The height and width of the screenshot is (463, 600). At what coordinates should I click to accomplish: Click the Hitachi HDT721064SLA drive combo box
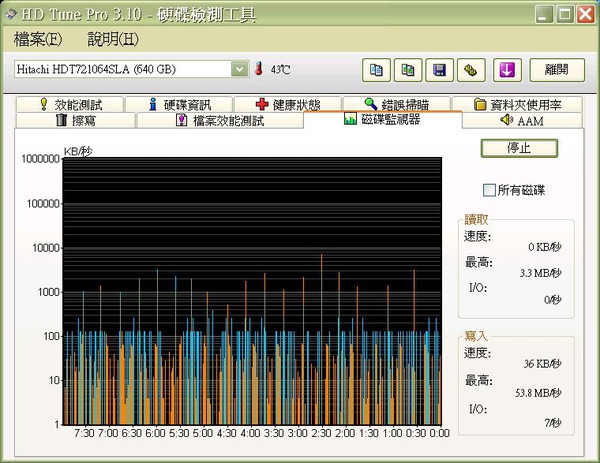point(132,69)
